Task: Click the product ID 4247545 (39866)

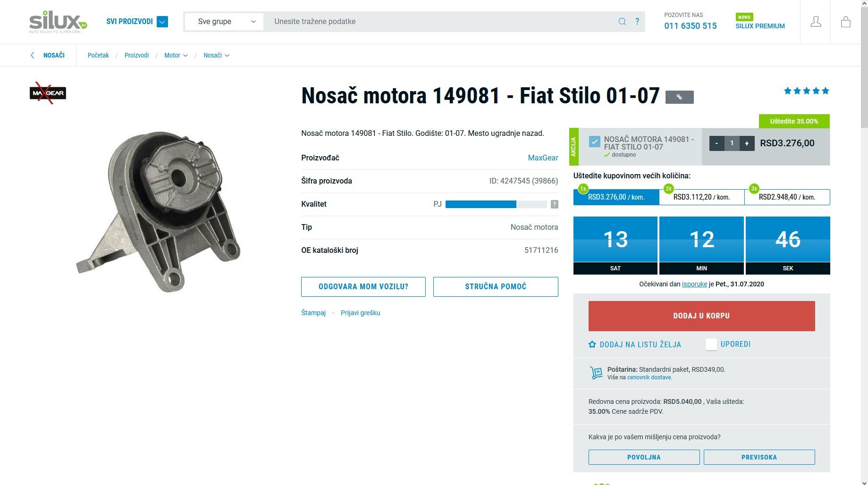Action: click(x=523, y=181)
